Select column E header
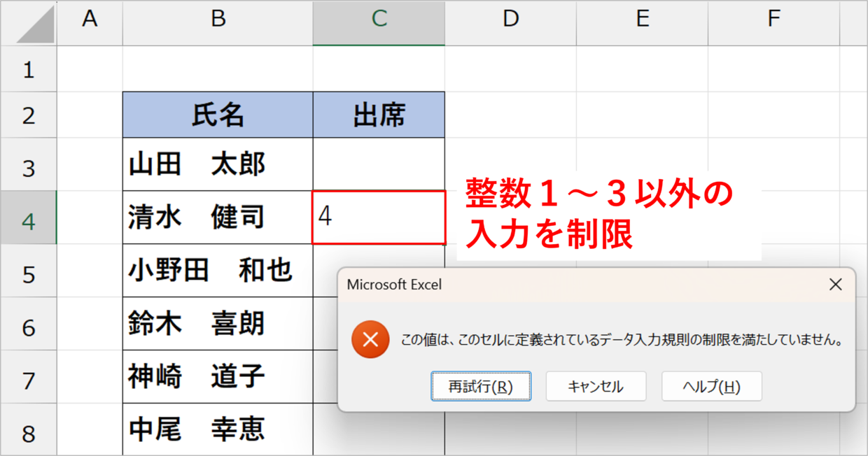868x456 pixels. [x=642, y=20]
